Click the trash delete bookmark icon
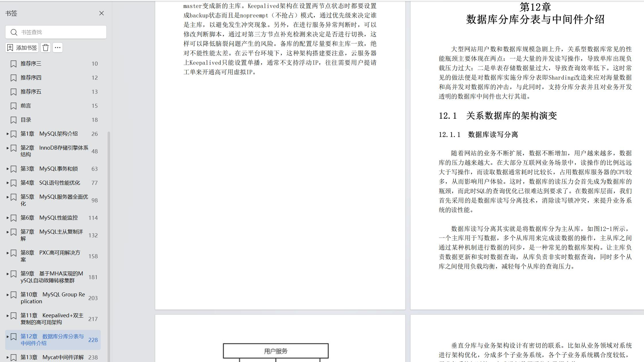Image resolution: width=644 pixels, height=362 pixels. pyautogui.click(x=46, y=48)
